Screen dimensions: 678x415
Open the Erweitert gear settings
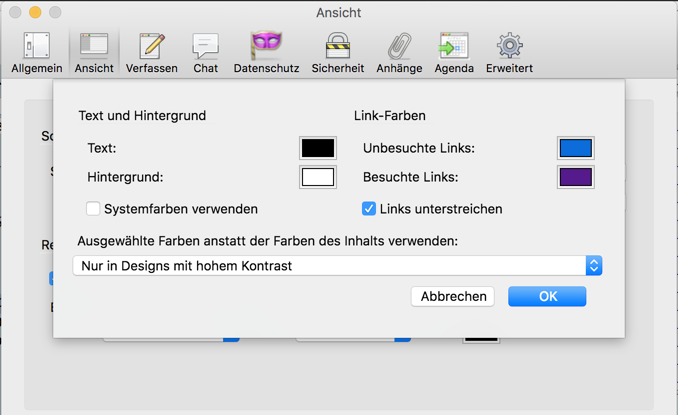(x=509, y=52)
